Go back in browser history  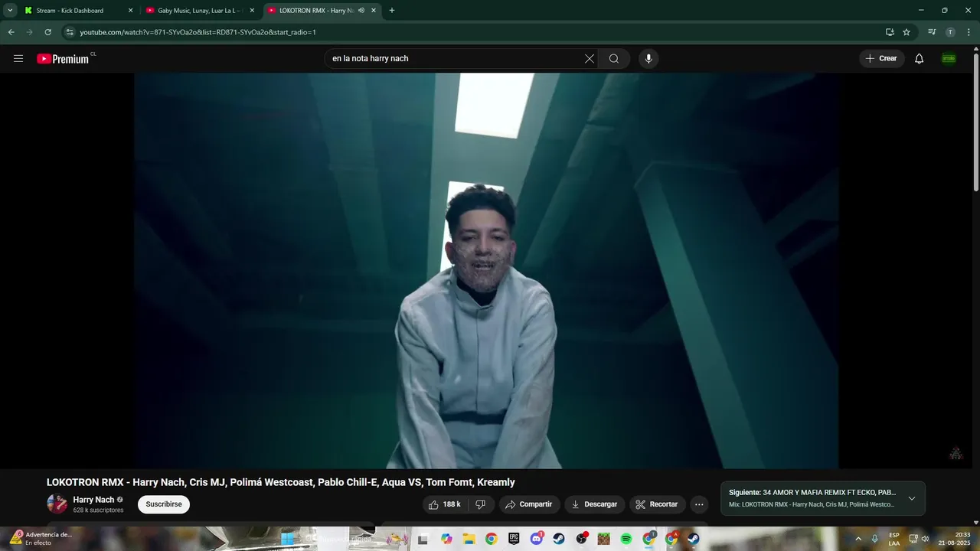point(11,32)
